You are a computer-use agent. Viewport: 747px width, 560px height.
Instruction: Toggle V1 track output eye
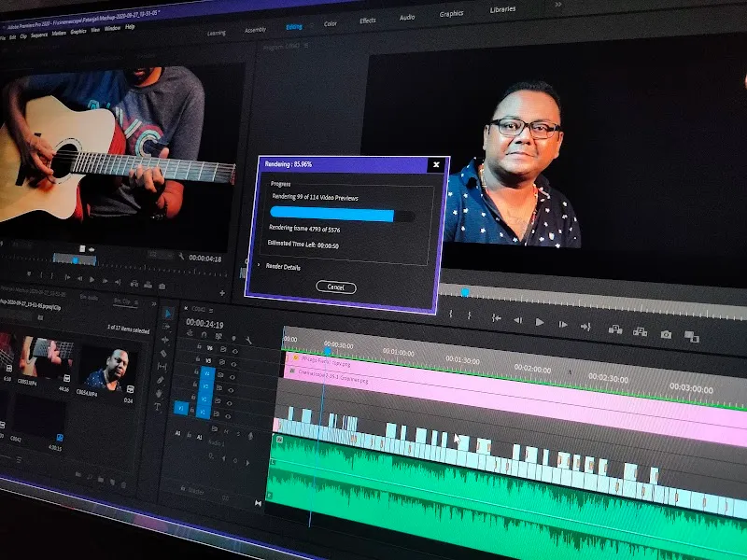[x=228, y=416]
